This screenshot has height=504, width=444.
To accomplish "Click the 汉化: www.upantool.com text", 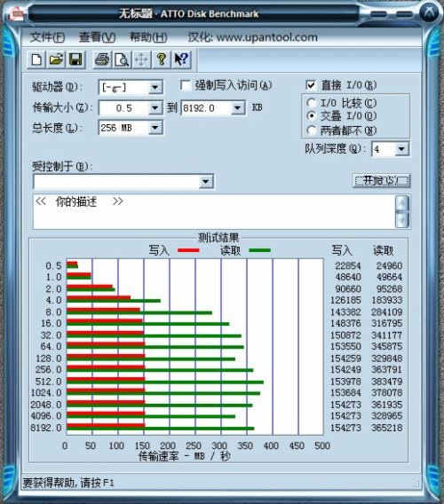I will click(252, 37).
